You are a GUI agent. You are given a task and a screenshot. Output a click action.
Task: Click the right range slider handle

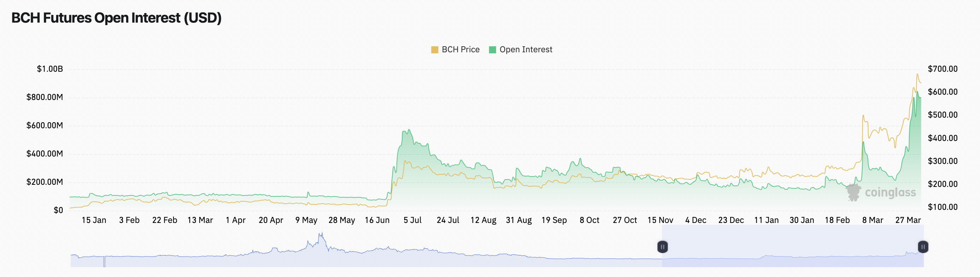[922, 247]
